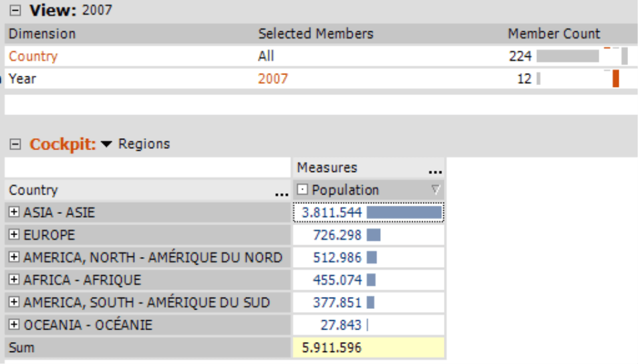Open the Country axis ellipsis menu
The width and height of the screenshot is (638, 364).
click(x=282, y=195)
